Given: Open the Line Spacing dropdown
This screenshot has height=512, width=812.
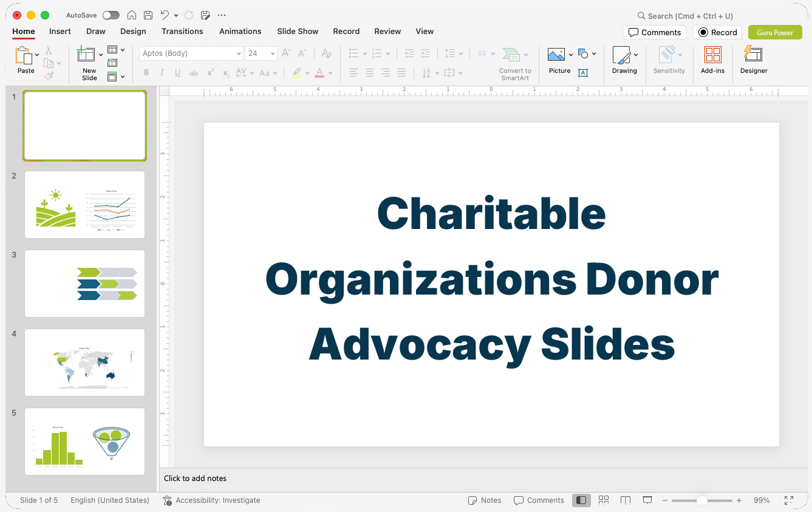Looking at the screenshot, I should (454, 53).
